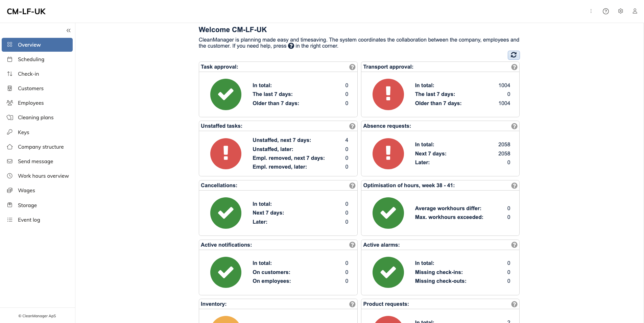Collapse the sidebar with the double chevron
The width and height of the screenshot is (644, 323).
[69, 31]
